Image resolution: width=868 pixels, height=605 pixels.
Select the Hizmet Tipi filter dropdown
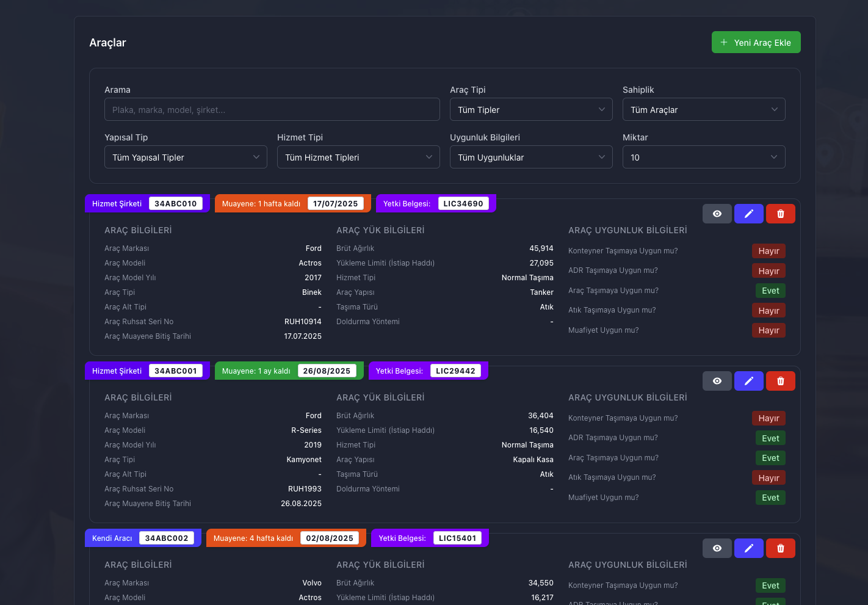point(358,158)
